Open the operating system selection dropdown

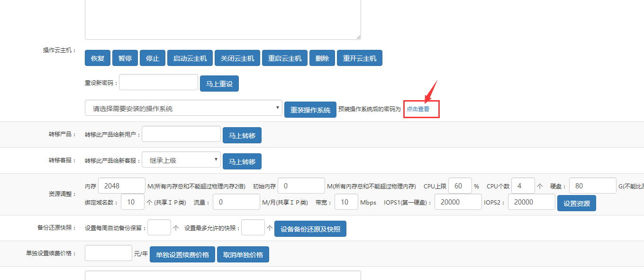point(183,108)
